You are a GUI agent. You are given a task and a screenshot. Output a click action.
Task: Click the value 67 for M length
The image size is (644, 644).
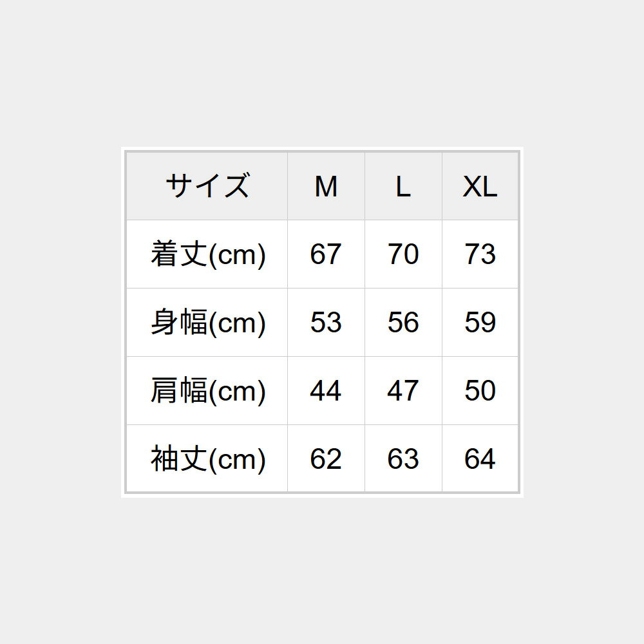tap(326, 254)
